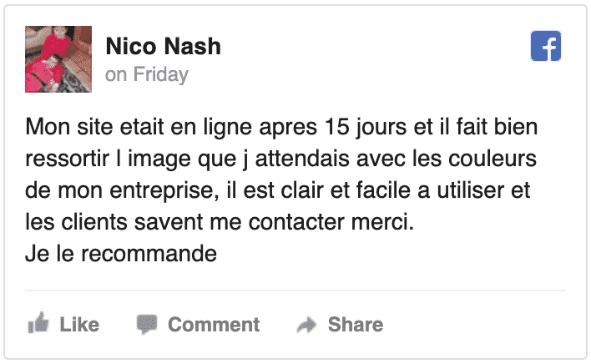Click the Comment speech bubble icon

tap(147, 324)
